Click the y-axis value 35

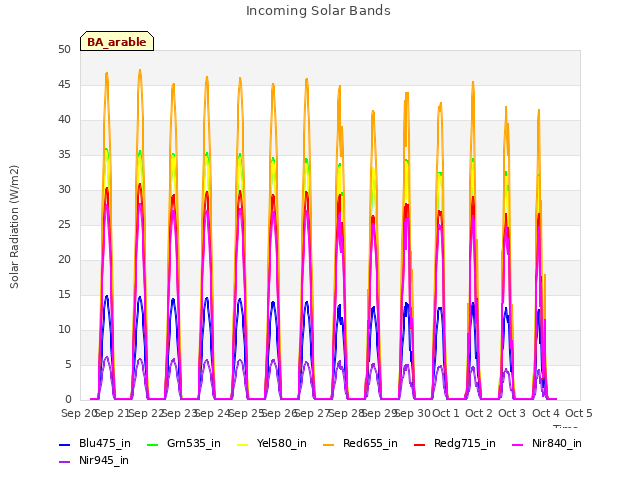(x=64, y=155)
